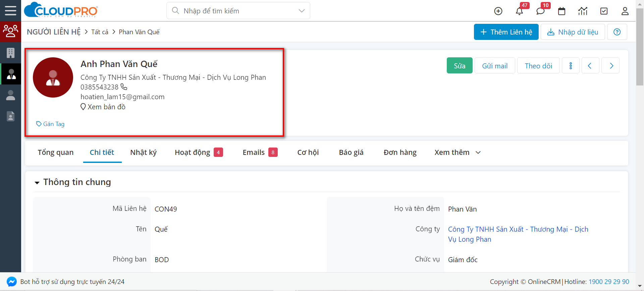Open the leads silhouette icon in sidebar
This screenshot has width=644, height=291.
point(10,95)
